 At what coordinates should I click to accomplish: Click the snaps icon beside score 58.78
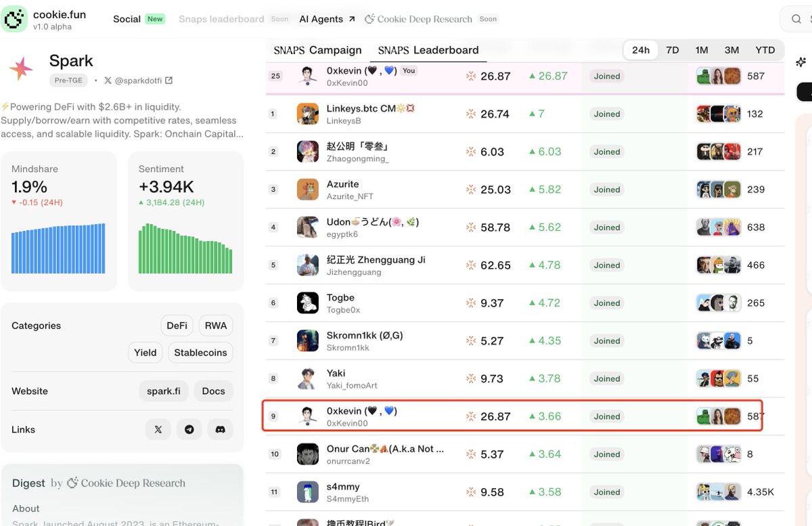click(x=471, y=227)
